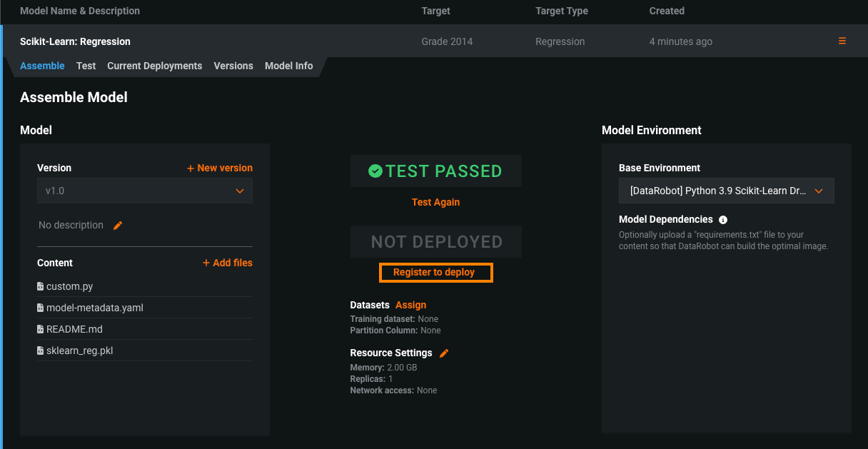Viewport: 868px width, 449px height.
Task: Go to the Versions tab
Action: pos(233,66)
